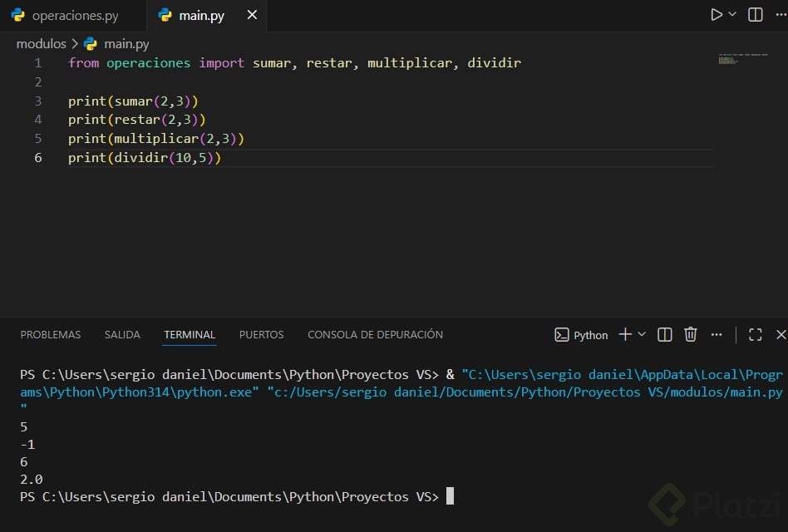Create new terminal with plus icon
This screenshot has width=788, height=532.
click(x=625, y=334)
